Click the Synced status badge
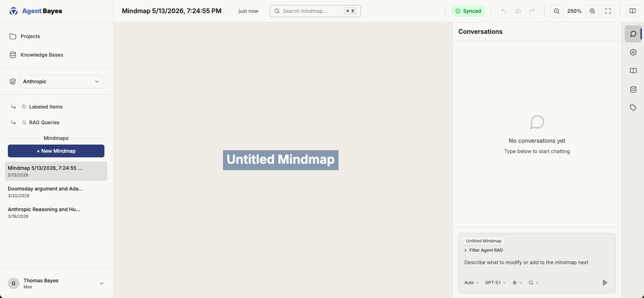The width and height of the screenshot is (644, 298). [468, 11]
